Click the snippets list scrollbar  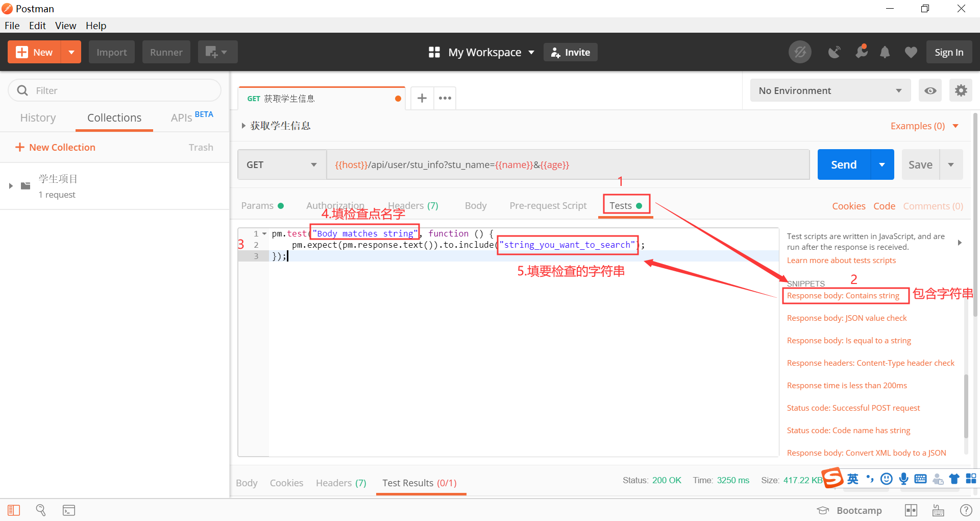(966, 407)
